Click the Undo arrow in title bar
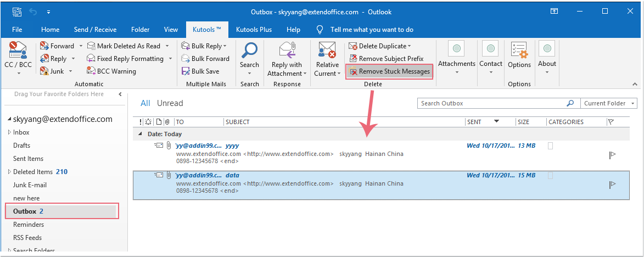Screen dimensions: 644x257 tap(33, 12)
